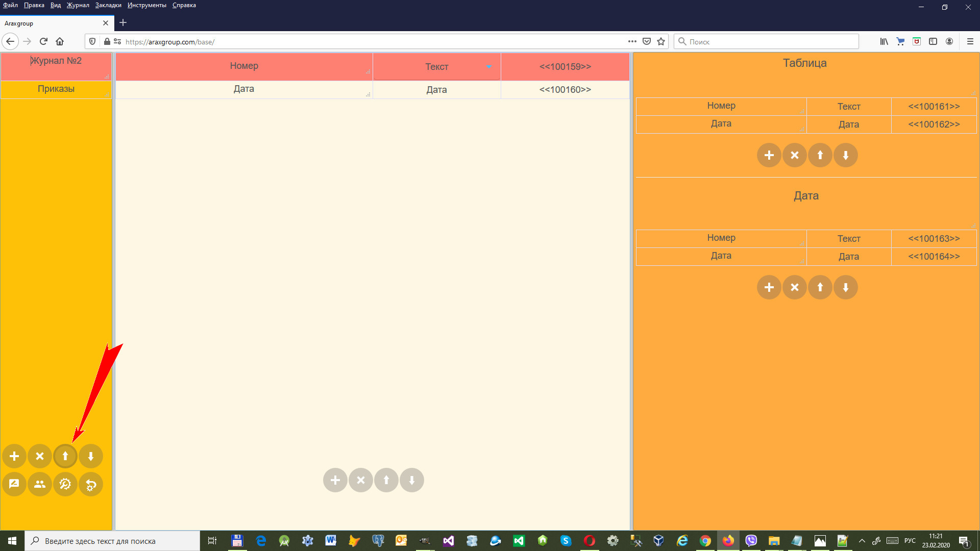Click the edit comment icon in the sidebar

pos(14,484)
